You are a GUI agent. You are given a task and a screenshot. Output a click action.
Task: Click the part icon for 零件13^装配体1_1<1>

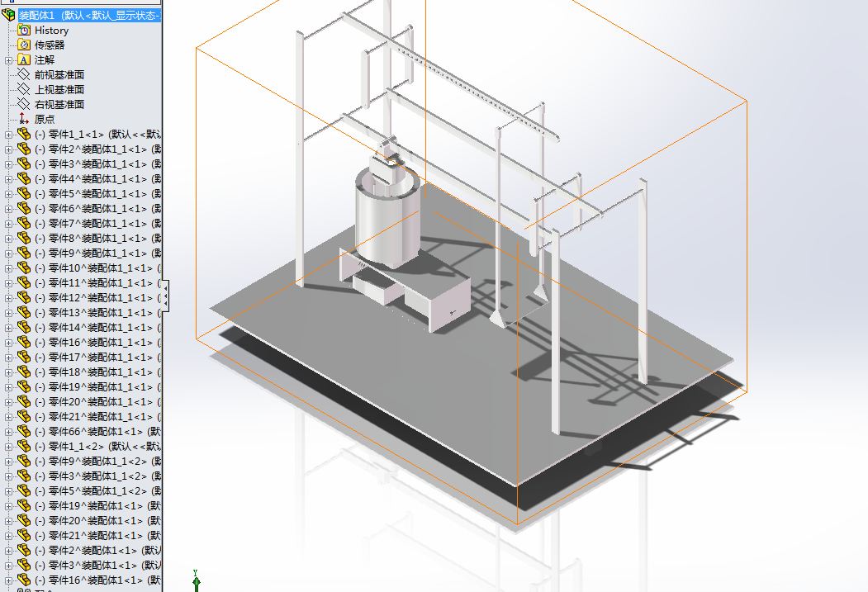point(24,313)
